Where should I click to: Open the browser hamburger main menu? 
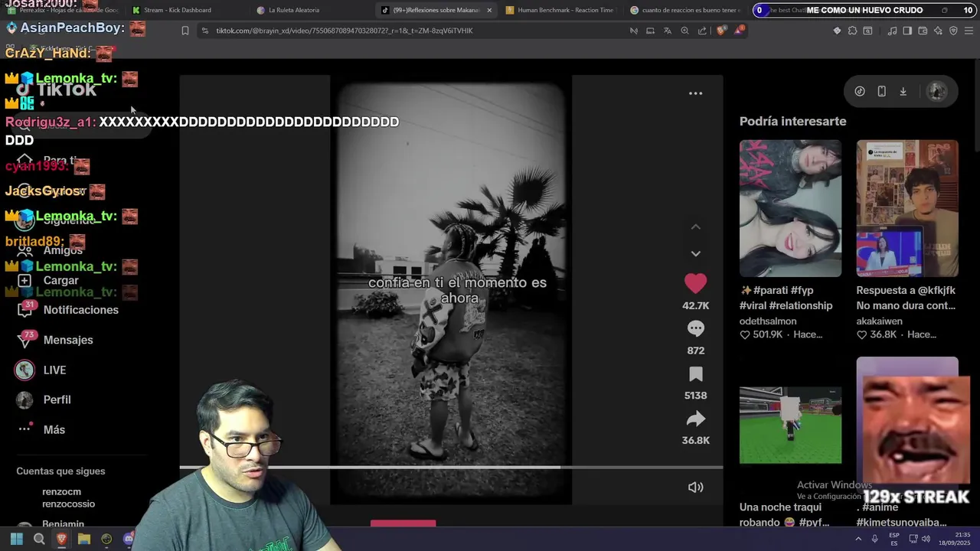coord(969,31)
